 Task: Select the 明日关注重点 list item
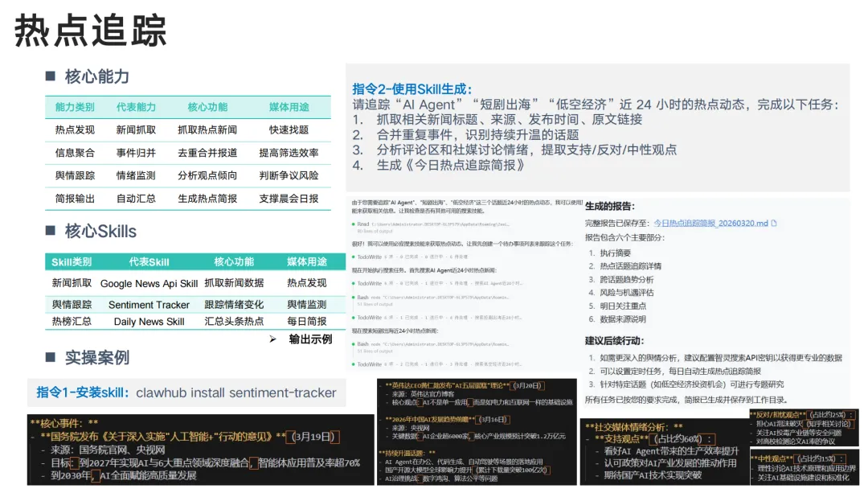[623, 306]
